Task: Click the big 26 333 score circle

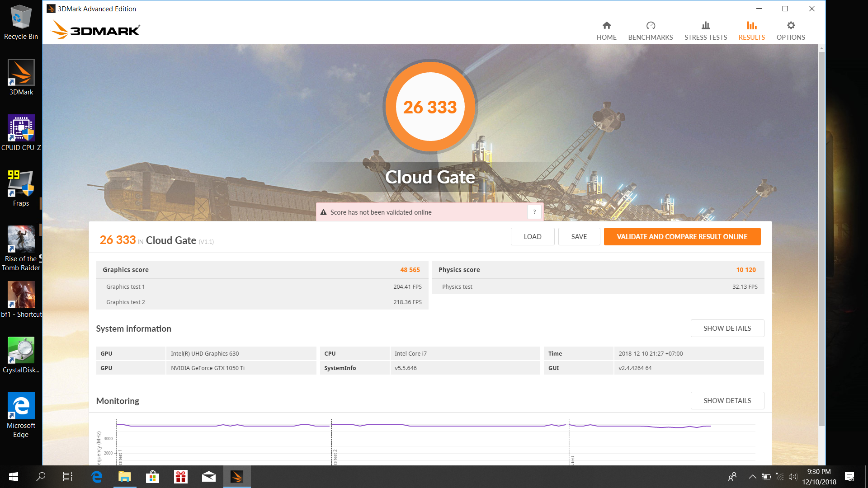Action: coord(430,107)
